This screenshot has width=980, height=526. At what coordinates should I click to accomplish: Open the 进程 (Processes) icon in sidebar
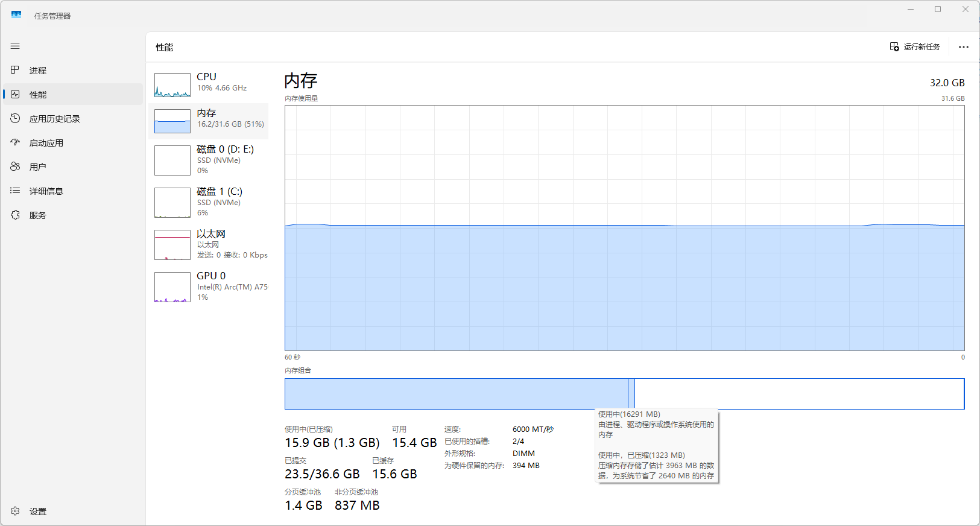15,70
